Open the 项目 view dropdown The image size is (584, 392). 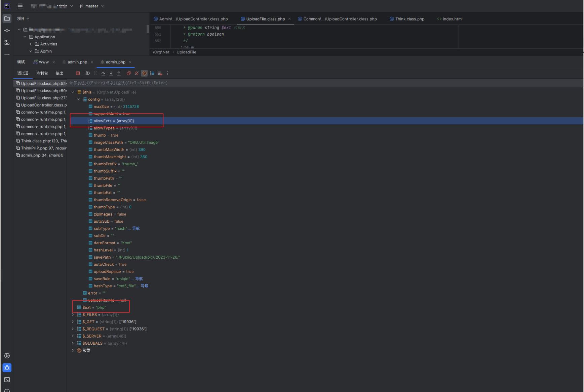[x=23, y=18]
